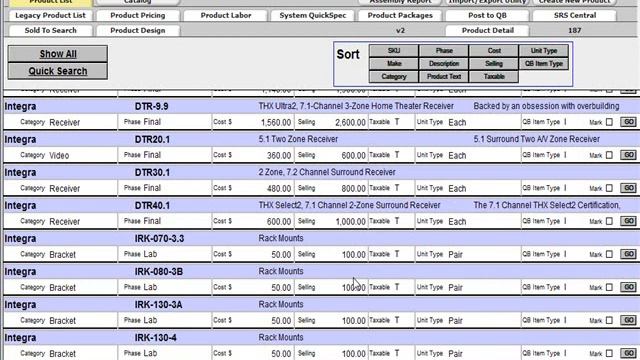Click the 1,560.00 cost field for DTR-9.9
The image size is (640, 360).
click(x=276, y=122)
